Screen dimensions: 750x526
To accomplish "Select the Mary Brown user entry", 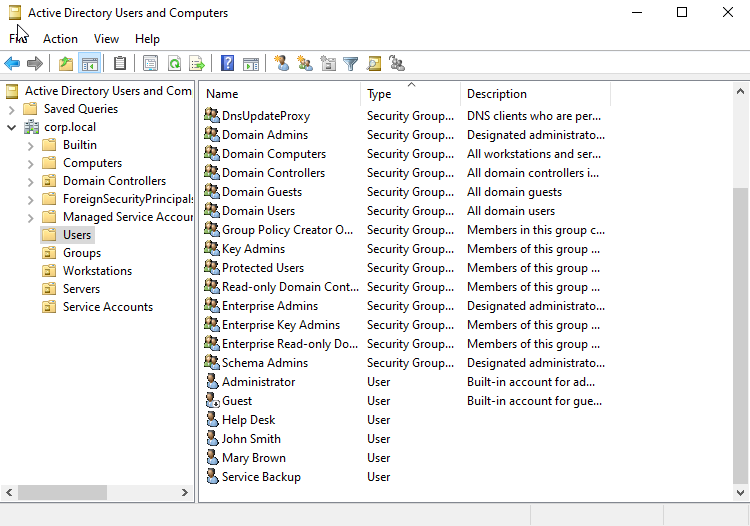I will tap(254, 458).
